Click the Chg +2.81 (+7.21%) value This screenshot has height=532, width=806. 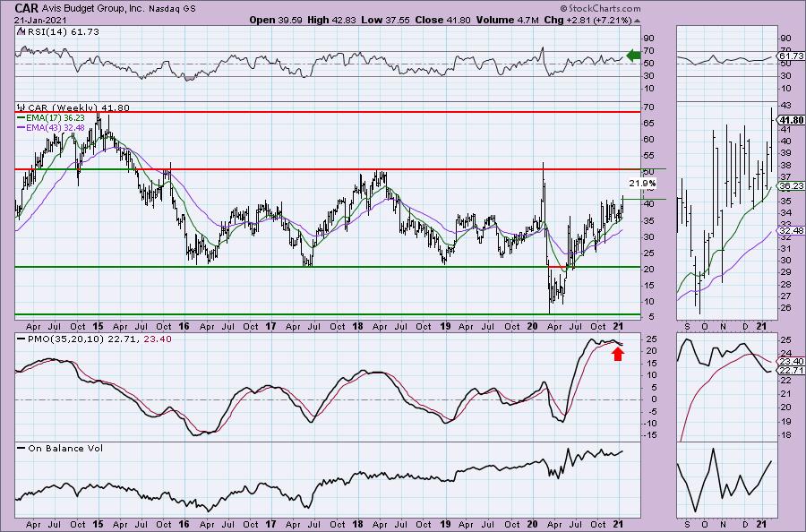587,20
